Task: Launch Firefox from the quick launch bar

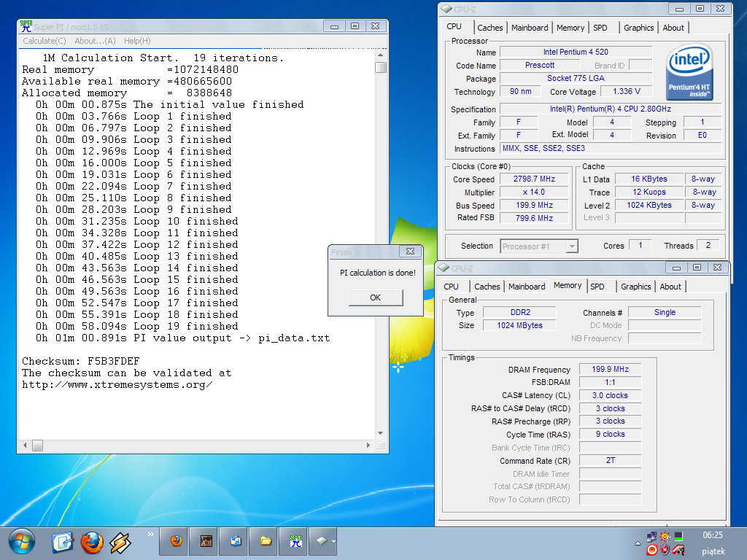Action: point(92,542)
